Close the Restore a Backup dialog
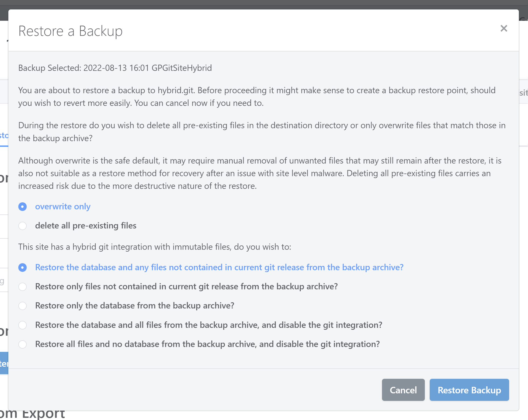Viewport: 528px width, 420px height. [503, 29]
